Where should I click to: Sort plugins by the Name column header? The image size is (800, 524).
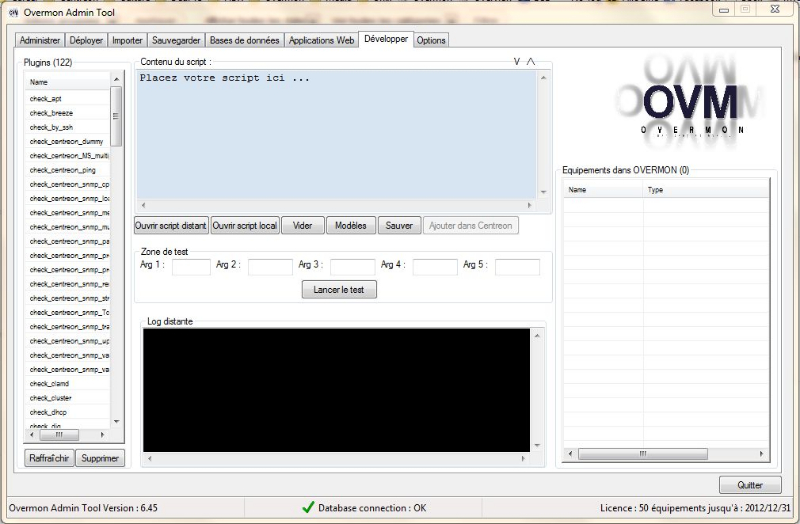click(67, 82)
